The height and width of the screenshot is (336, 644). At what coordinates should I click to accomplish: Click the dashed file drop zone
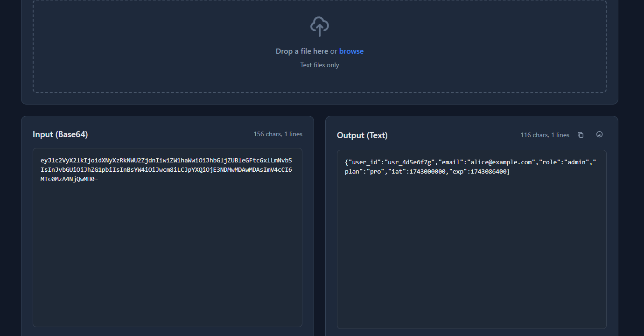coord(319,46)
